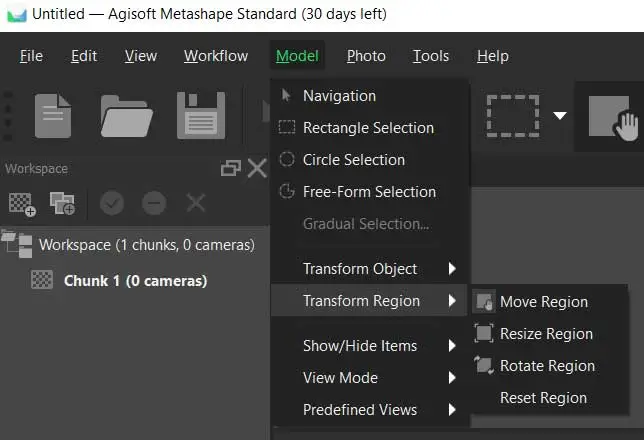Open the selection tool dropdown arrow

560,116
